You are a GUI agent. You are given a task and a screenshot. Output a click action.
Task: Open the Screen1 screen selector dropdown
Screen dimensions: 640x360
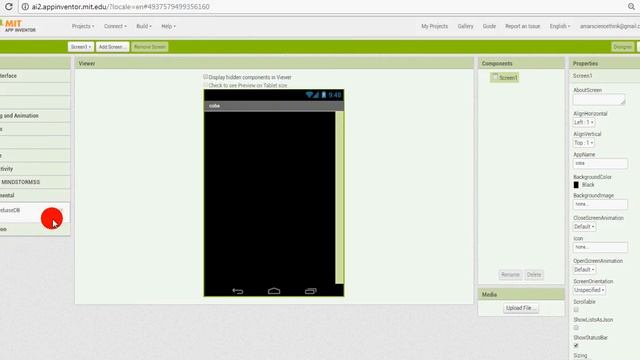[x=81, y=47]
